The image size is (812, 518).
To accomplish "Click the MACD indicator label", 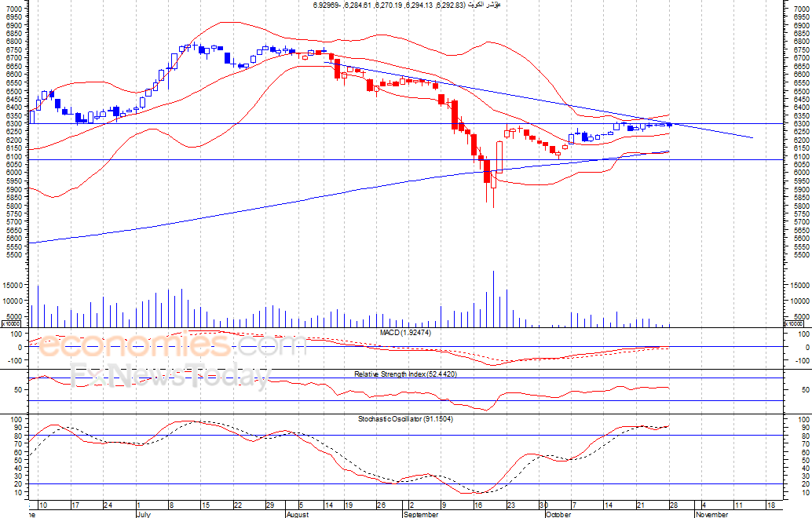I will (405, 333).
